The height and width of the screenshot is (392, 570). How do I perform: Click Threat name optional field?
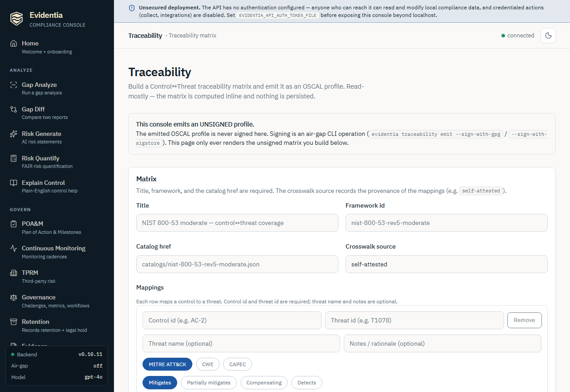[x=241, y=343]
